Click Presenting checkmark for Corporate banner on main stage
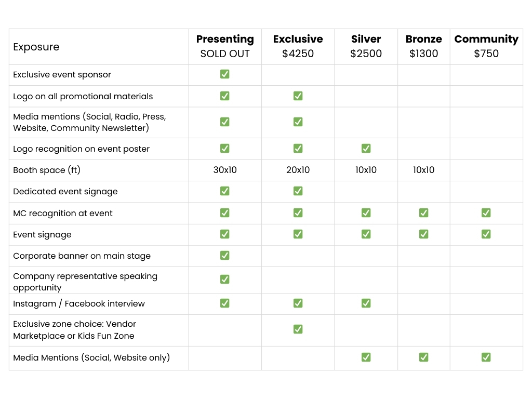The height and width of the screenshot is (399, 532). (224, 256)
